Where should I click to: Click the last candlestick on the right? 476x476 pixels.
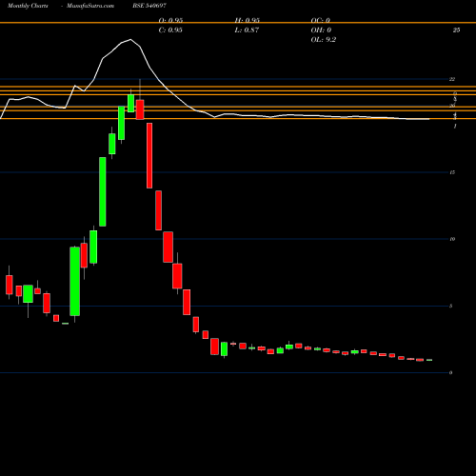[429, 360]
